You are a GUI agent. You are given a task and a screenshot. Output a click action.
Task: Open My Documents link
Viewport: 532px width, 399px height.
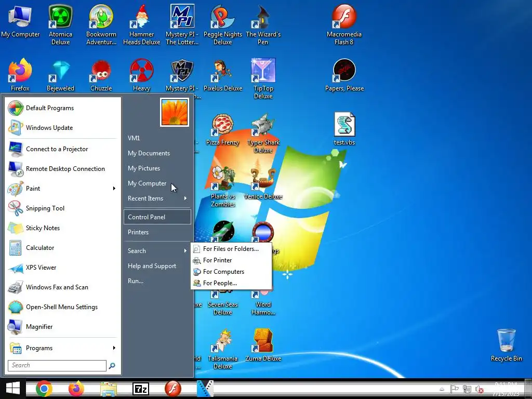157,153
